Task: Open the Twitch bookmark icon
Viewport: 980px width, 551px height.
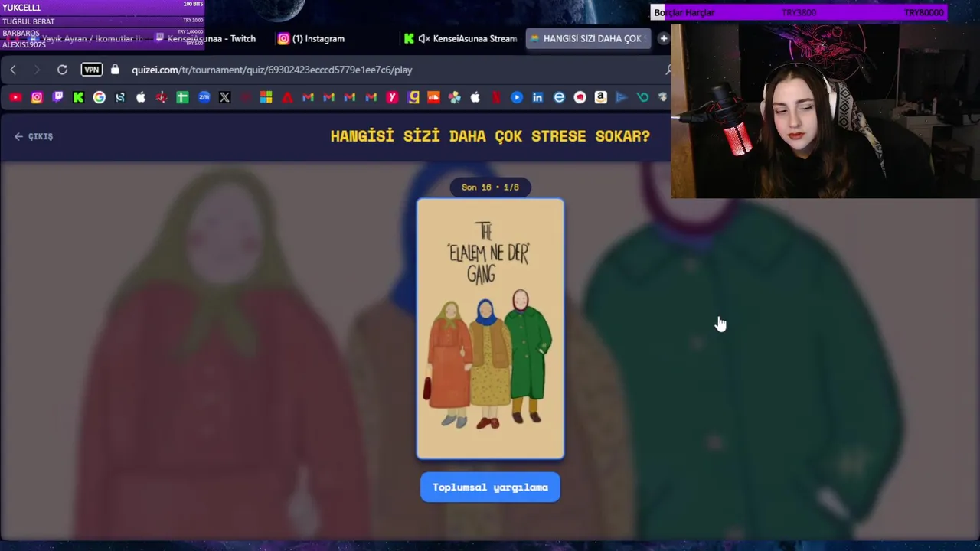Action: pyautogui.click(x=57, y=97)
